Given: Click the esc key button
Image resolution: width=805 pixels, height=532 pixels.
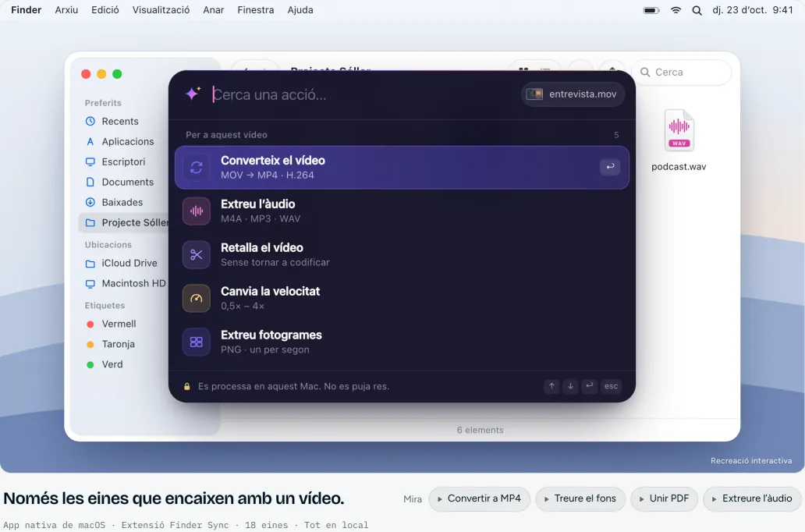Looking at the screenshot, I should (611, 385).
